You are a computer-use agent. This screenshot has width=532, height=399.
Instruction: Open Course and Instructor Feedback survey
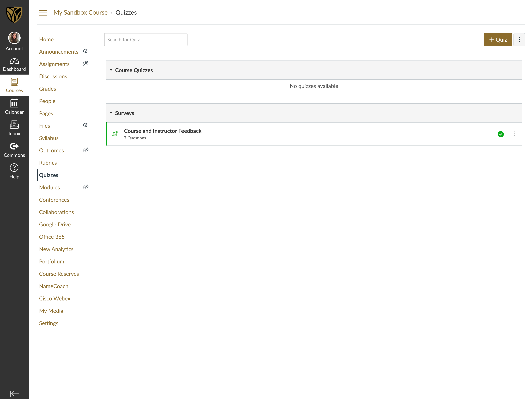point(163,131)
